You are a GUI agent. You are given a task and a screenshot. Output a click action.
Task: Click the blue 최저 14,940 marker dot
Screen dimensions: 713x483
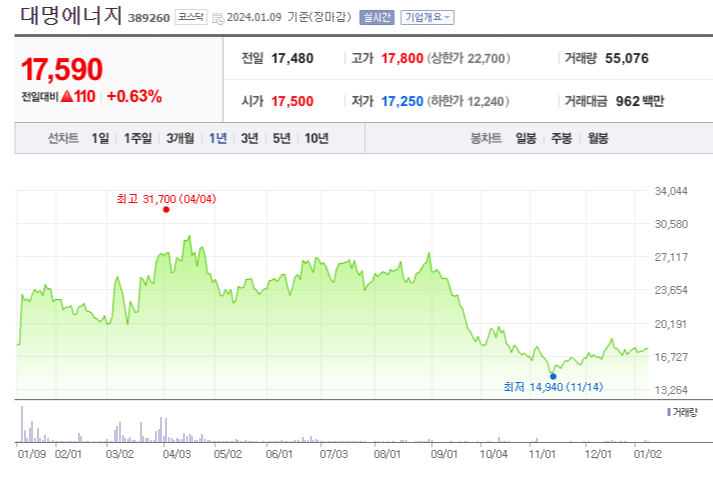(x=553, y=376)
